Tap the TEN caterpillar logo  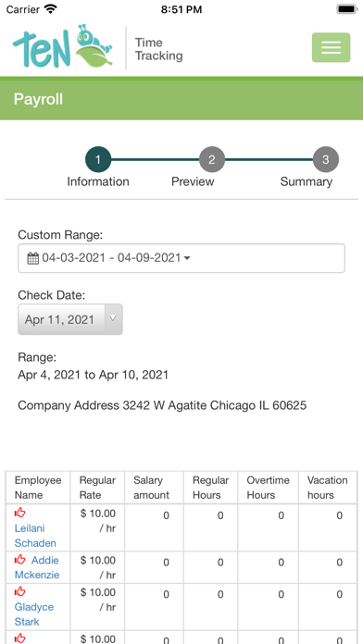click(x=63, y=46)
